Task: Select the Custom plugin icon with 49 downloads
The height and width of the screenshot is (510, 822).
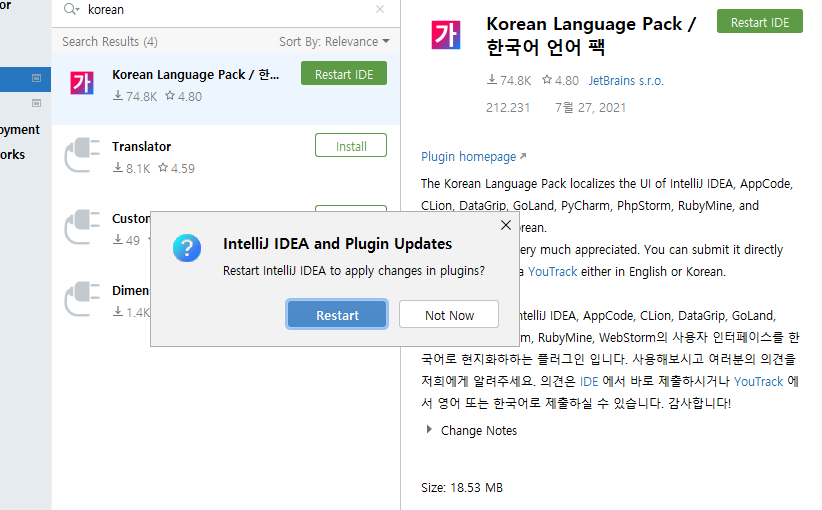Action: (82, 227)
